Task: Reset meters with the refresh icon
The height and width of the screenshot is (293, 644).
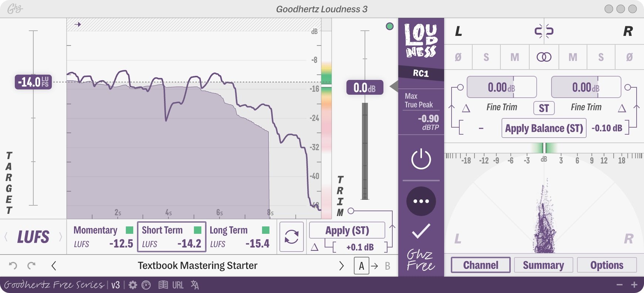Action: (292, 237)
